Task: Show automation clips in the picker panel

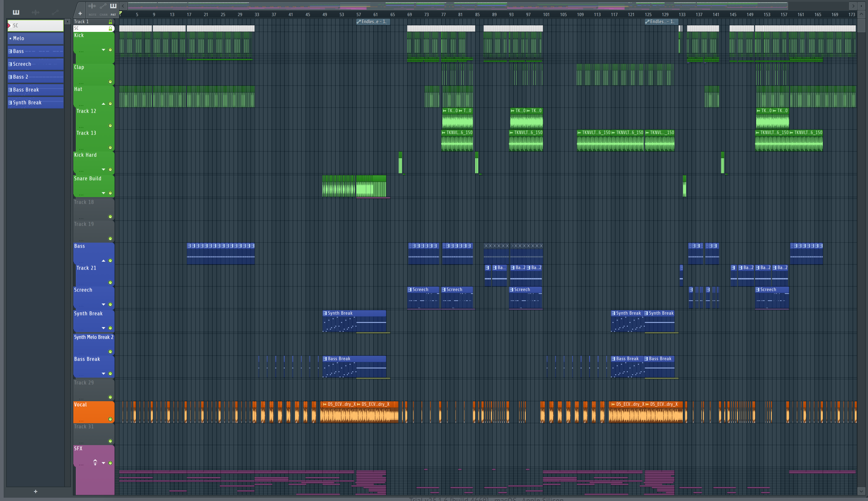Action: pyautogui.click(x=55, y=12)
